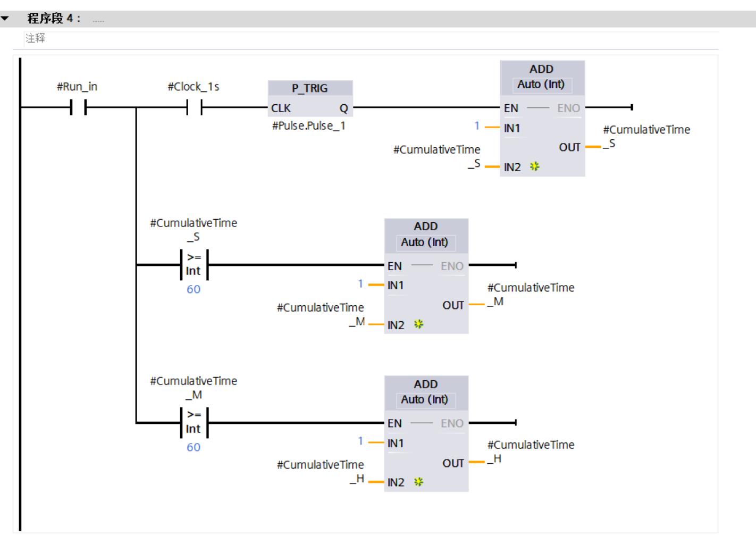
Task: Click the IN1 value 1 of the top ADD
Action: [x=477, y=126]
